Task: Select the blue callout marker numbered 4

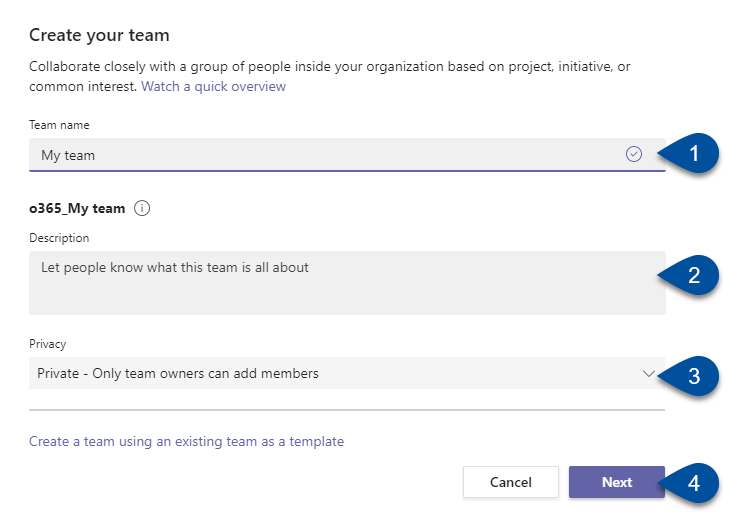Action: point(689,483)
